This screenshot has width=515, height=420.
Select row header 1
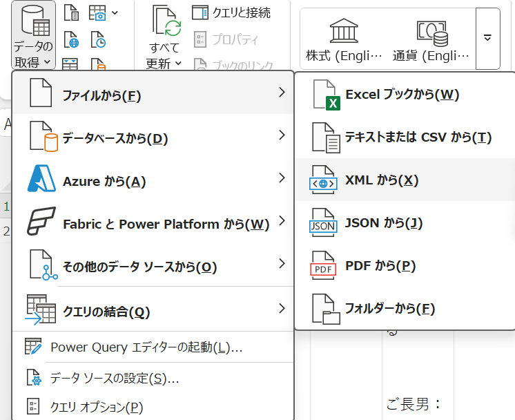point(6,206)
